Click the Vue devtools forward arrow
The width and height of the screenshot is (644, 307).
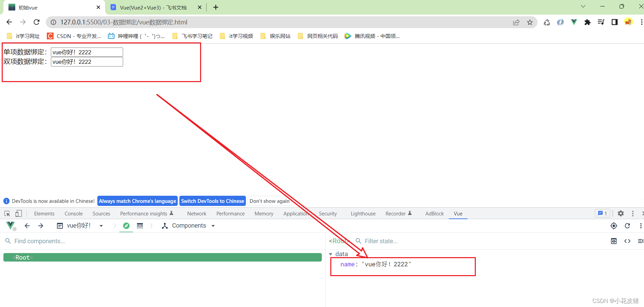[41, 226]
